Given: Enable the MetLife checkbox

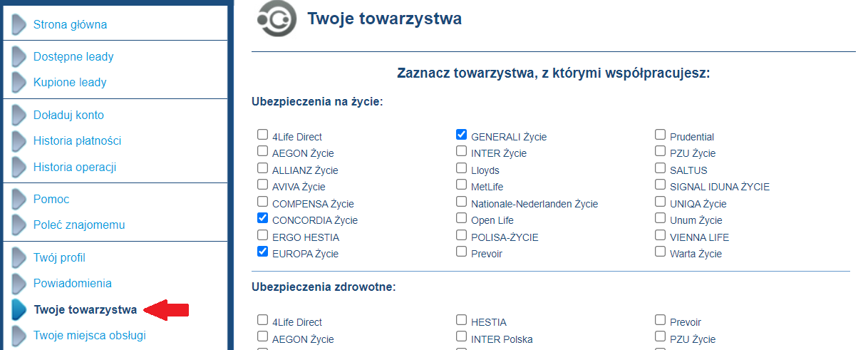Looking at the screenshot, I should point(461,185).
